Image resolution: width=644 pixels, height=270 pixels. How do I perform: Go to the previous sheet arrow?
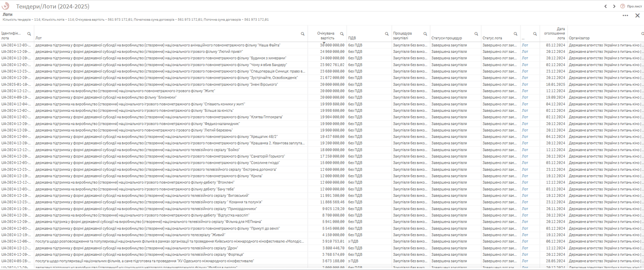click(x=605, y=6)
